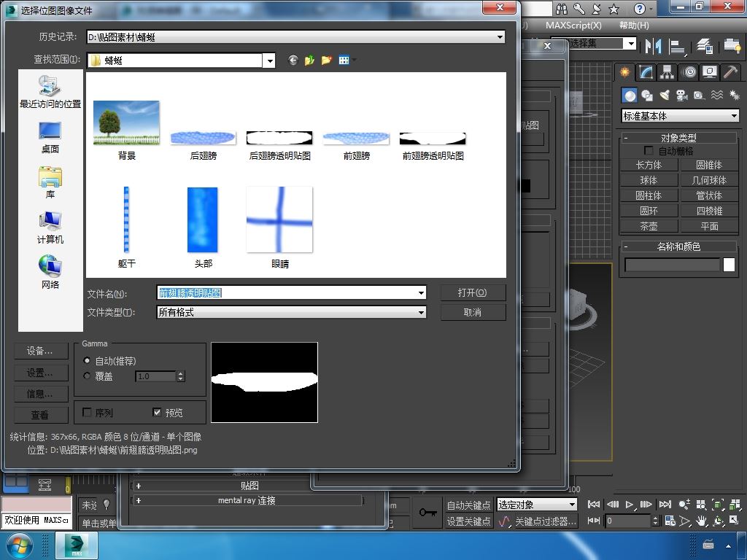This screenshot has width=747, height=560.
Task: Switch to the Modify panel tab
Action: 646,72
